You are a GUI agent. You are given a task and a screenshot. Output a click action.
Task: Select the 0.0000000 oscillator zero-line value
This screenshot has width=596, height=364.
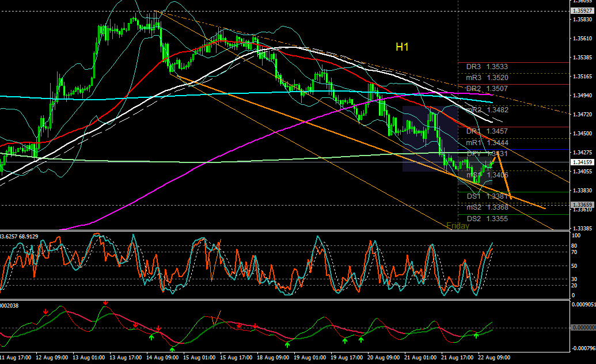[584, 328]
